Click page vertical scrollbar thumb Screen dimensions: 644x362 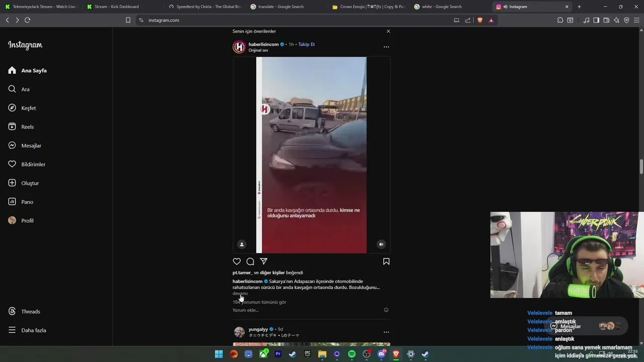[x=641, y=167]
